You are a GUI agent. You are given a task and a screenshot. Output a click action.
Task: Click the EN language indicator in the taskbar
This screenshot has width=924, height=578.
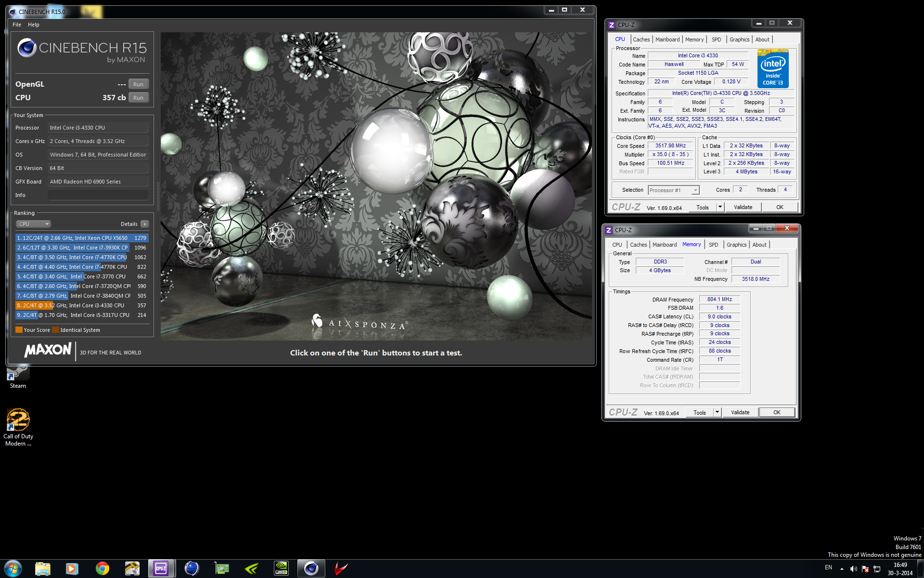(828, 567)
